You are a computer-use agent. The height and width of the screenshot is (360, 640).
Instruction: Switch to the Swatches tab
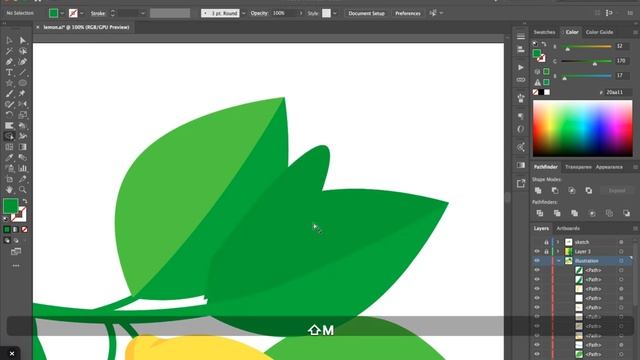(x=544, y=32)
